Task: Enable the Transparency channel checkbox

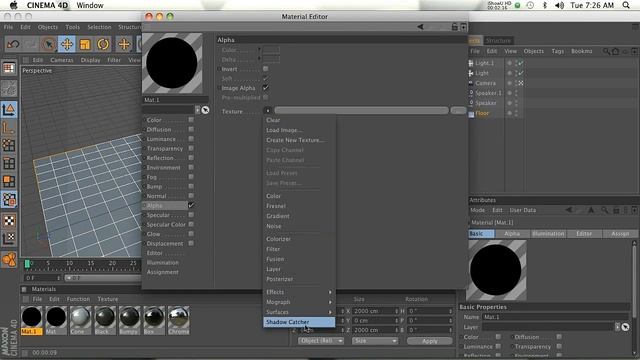Action: pyautogui.click(x=191, y=148)
